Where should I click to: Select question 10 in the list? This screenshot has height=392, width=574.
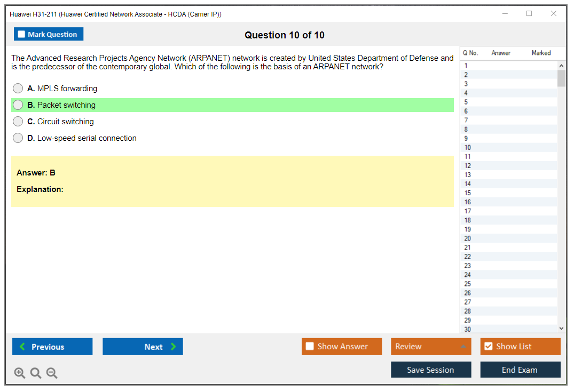coord(468,148)
